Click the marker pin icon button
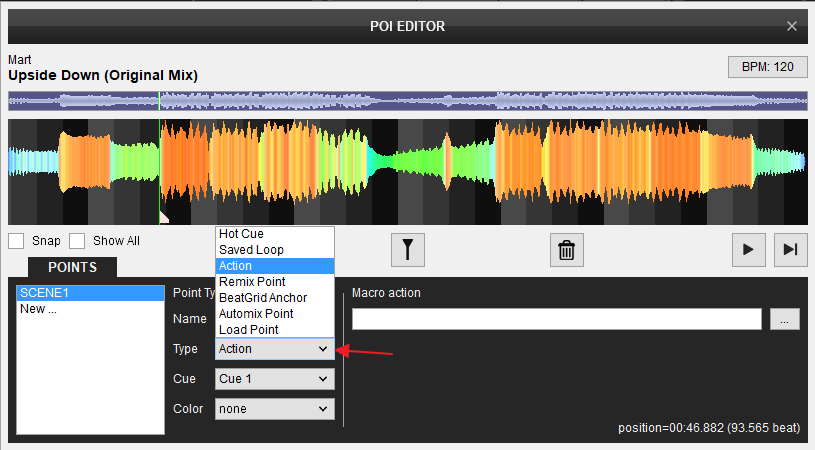 coord(407,250)
